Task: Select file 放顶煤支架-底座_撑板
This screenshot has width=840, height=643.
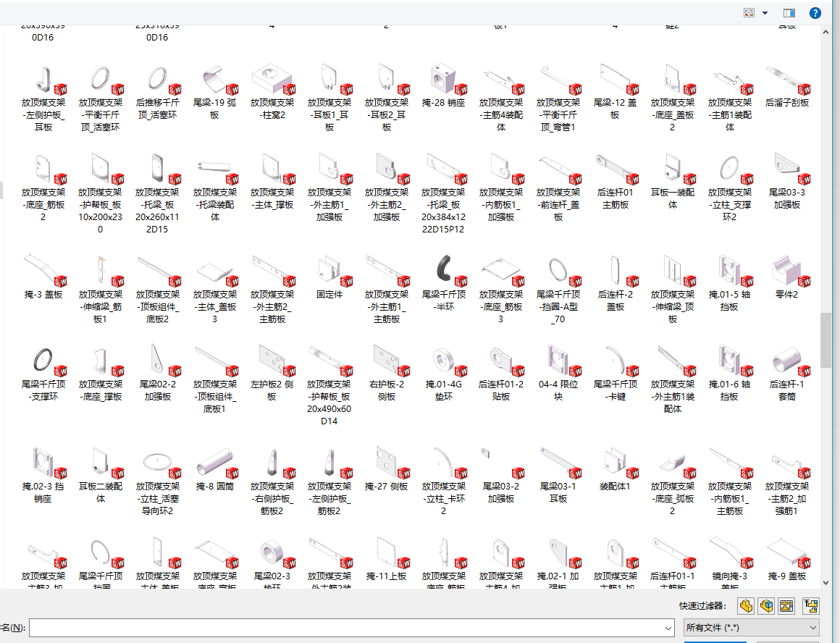Action: tap(101, 374)
